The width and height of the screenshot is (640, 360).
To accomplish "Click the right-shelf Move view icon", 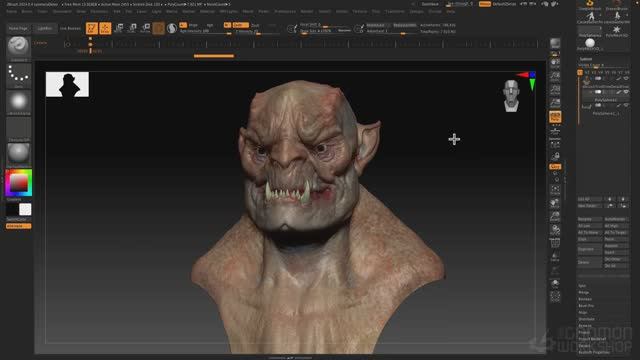I will [555, 203].
